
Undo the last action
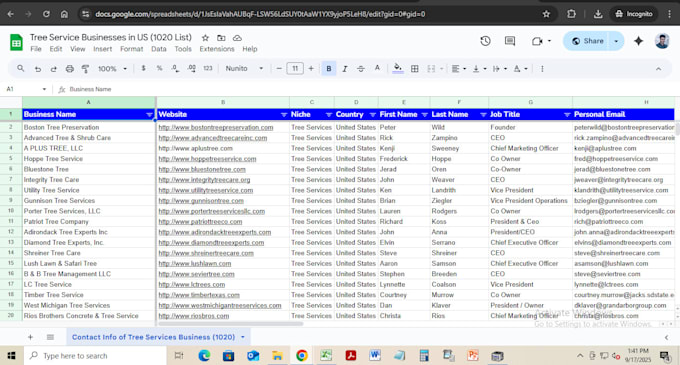38,69
